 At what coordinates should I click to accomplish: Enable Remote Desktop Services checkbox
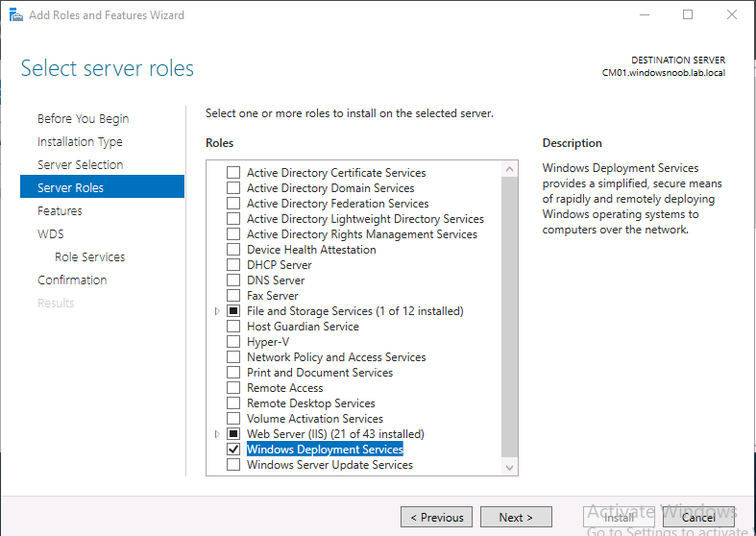click(x=233, y=403)
